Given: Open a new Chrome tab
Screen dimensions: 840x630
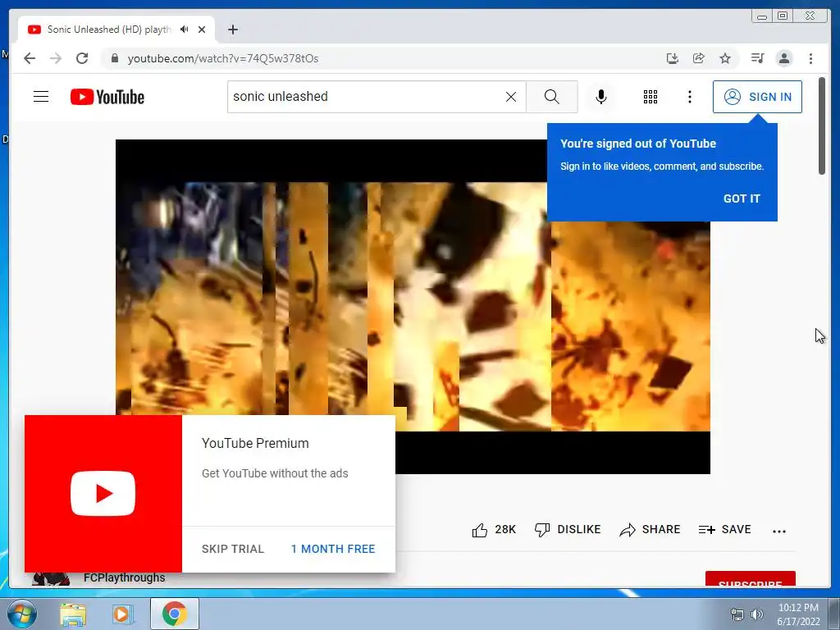Looking at the screenshot, I should tap(232, 30).
